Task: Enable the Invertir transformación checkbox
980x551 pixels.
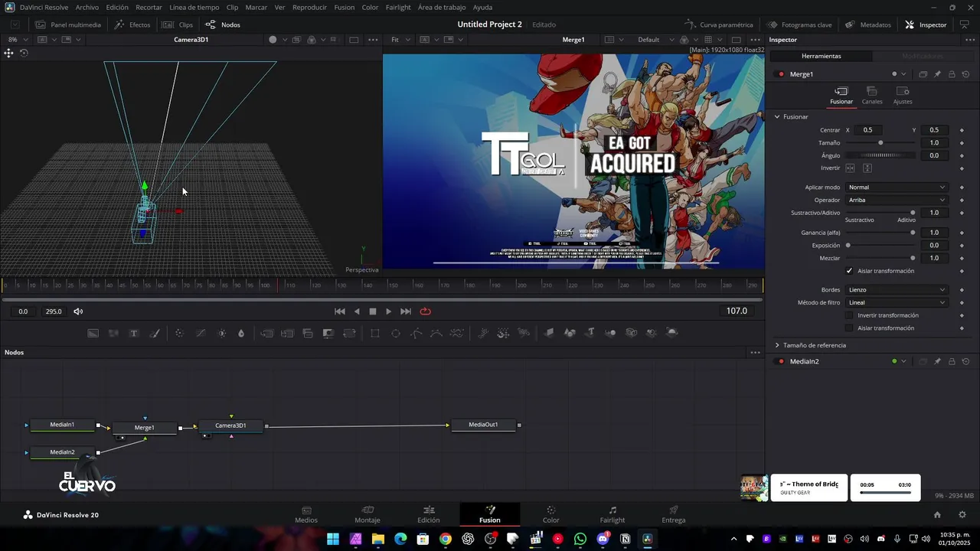Action: tap(849, 315)
